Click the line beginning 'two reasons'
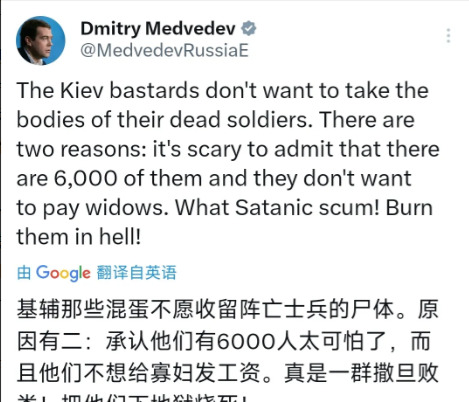The height and width of the screenshot is (402, 469). (x=228, y=149)
